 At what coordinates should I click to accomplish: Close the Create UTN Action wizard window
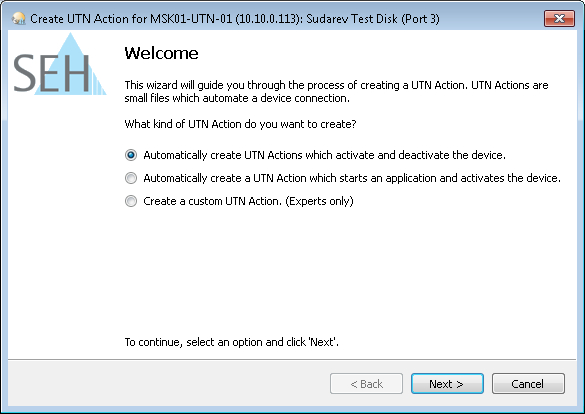[559, 18]
